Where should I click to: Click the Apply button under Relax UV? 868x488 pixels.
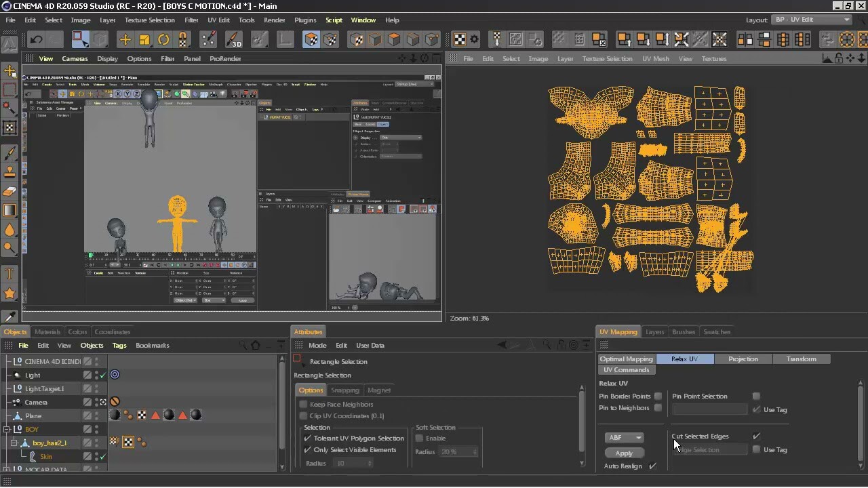point(624,453)
